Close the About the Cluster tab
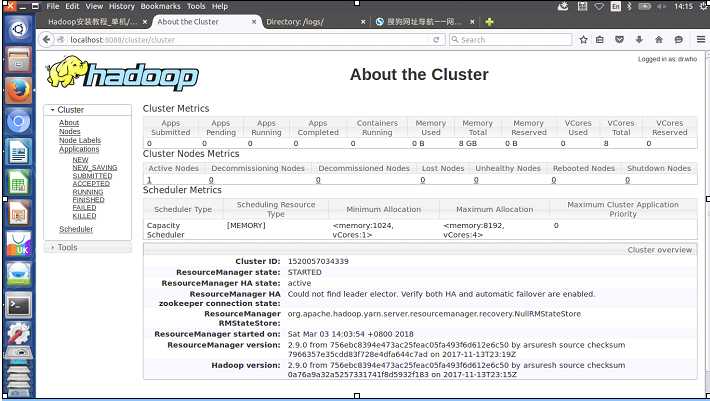The width and height of the screenshot is (710, 401). pos(254,22)
